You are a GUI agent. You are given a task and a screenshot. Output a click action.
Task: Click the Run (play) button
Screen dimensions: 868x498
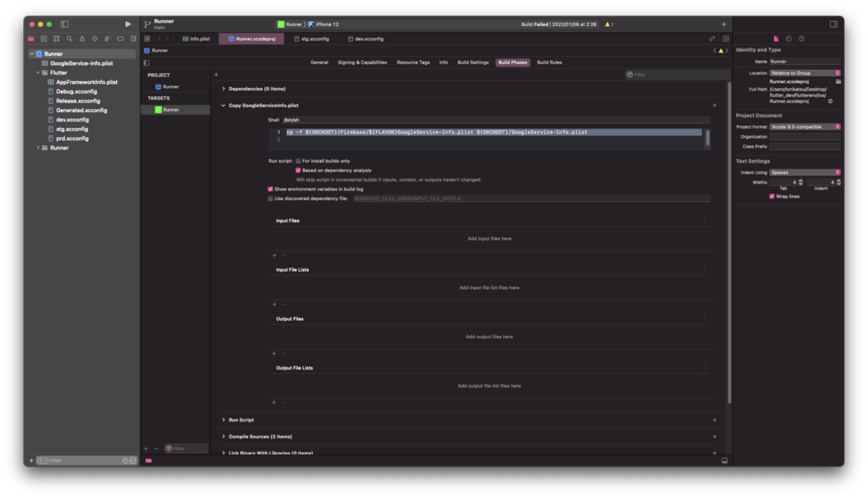[x=128, y=24]
